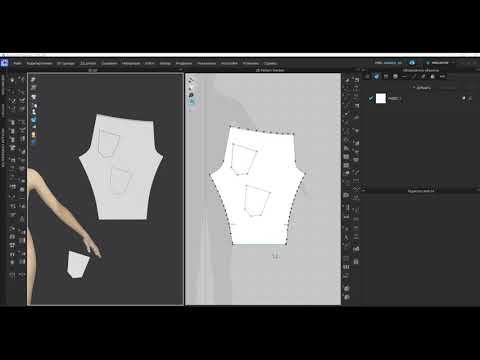Open the Материалы menu
The image size is (480, 360).
click(131, 63)
